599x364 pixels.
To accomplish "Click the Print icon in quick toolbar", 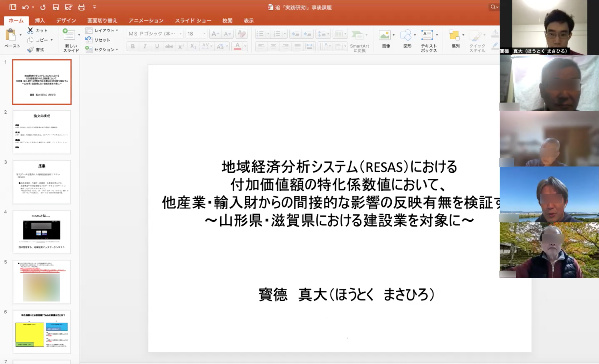I will tap(81, 7).
